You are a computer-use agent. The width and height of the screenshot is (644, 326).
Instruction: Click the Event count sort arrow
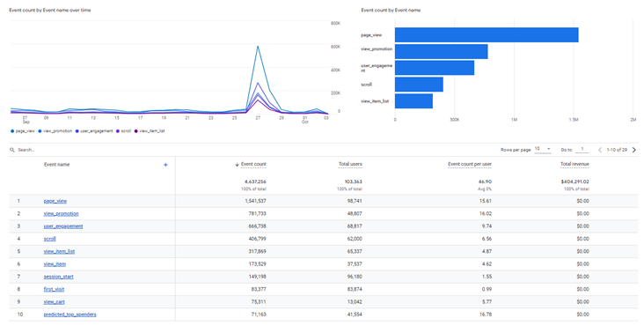[237, 165]
